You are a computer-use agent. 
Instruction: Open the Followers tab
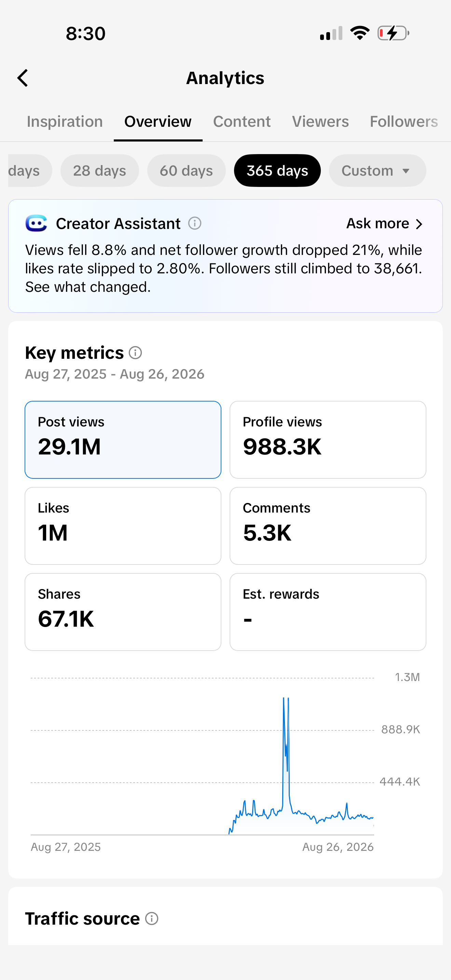(404, 122)
